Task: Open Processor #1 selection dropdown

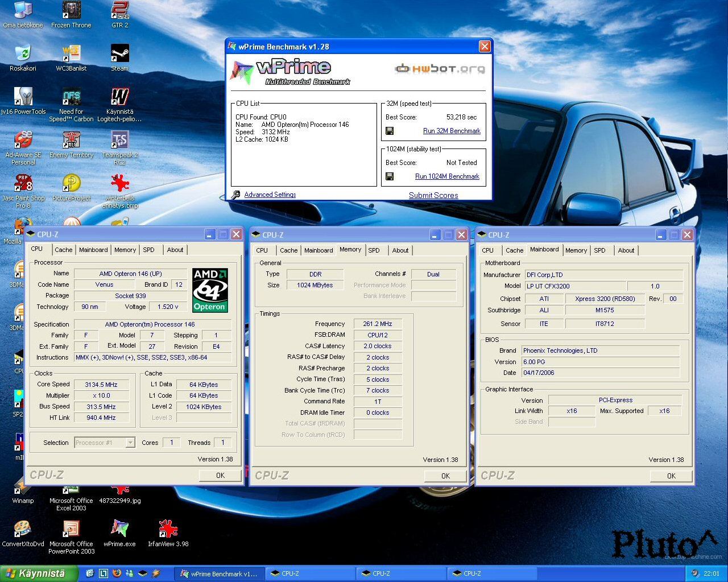Action: click(105, 443)
